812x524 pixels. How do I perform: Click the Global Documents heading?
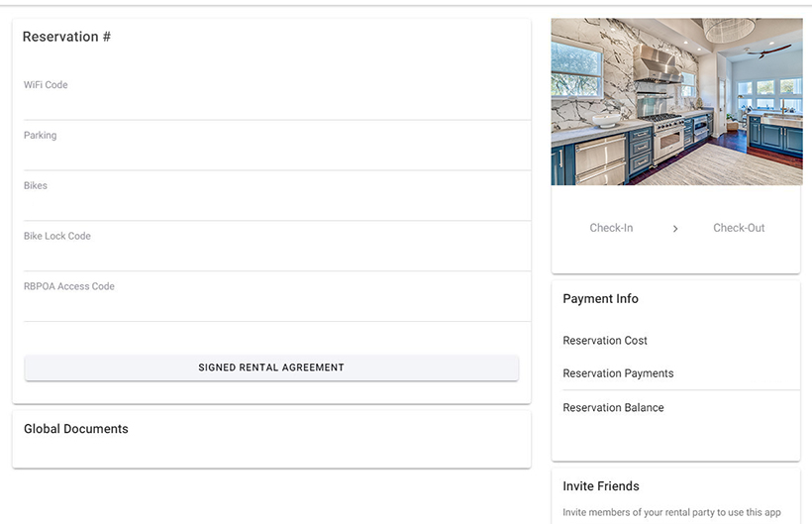(x=76, y=429)
